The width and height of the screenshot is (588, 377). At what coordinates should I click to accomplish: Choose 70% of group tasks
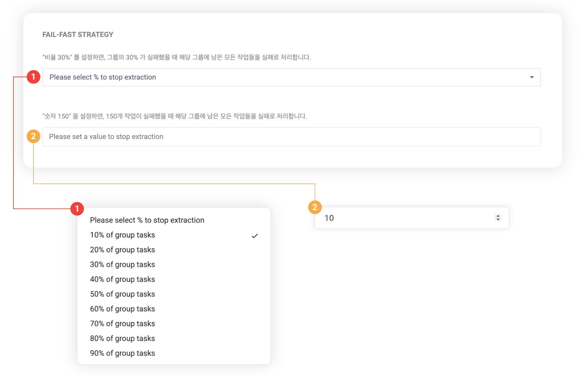[x=122, y=324]
